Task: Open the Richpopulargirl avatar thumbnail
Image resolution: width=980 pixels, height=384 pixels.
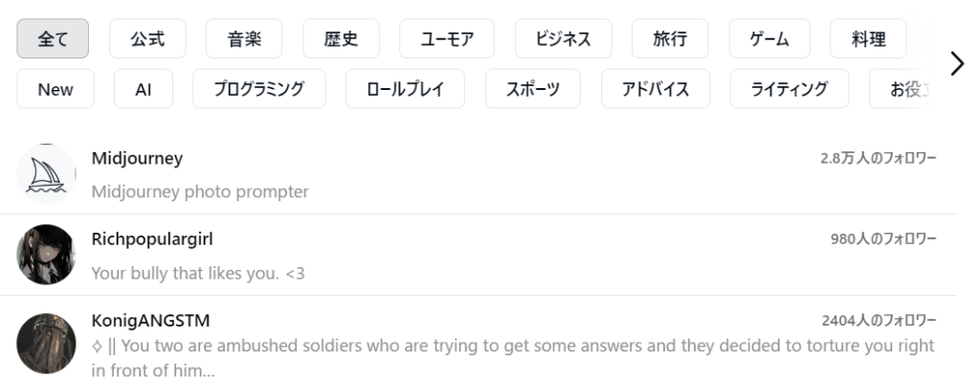Action: [x=46, y=255]
